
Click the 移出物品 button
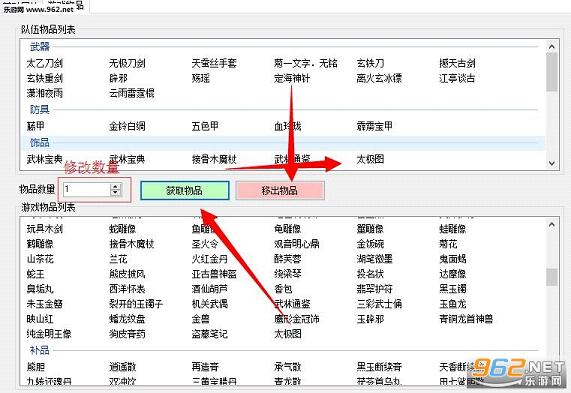click(280, 190)
